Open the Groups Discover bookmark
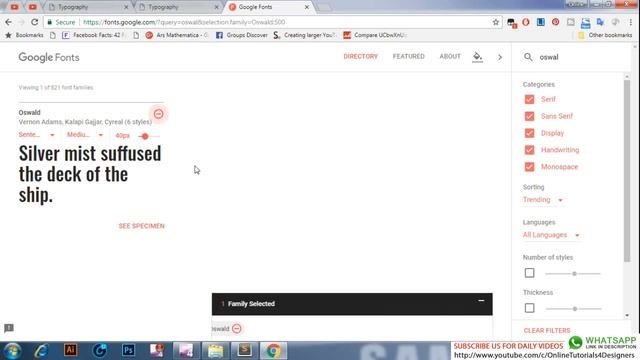This screenshot has height=360, width=640. (242, 35)
